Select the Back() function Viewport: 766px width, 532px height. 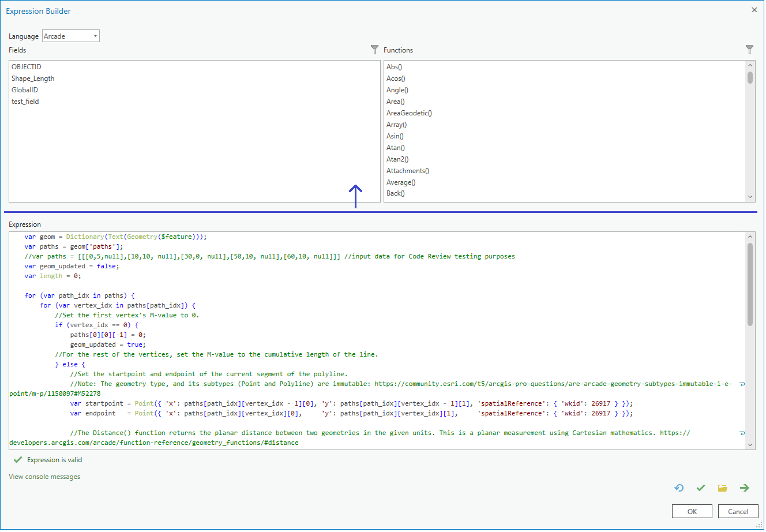[x=396, y=193]
